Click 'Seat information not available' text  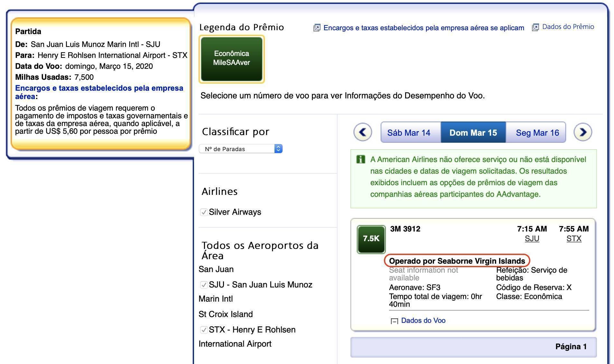pos(423,274)
